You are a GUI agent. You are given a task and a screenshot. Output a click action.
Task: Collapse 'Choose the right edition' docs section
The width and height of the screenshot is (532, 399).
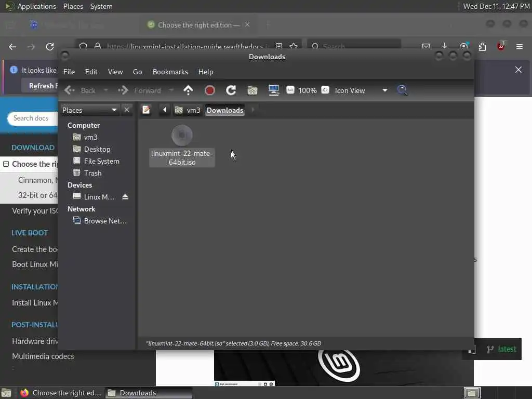click(6, 164)
